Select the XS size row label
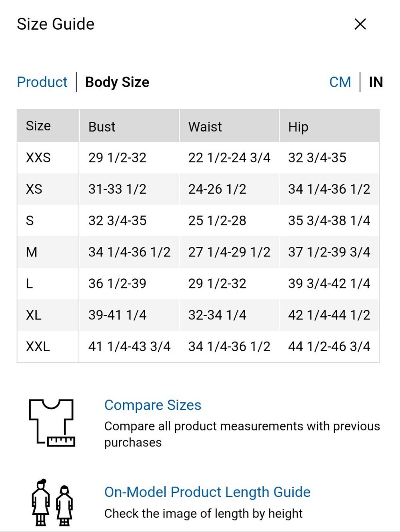 [x=34, y=189]
